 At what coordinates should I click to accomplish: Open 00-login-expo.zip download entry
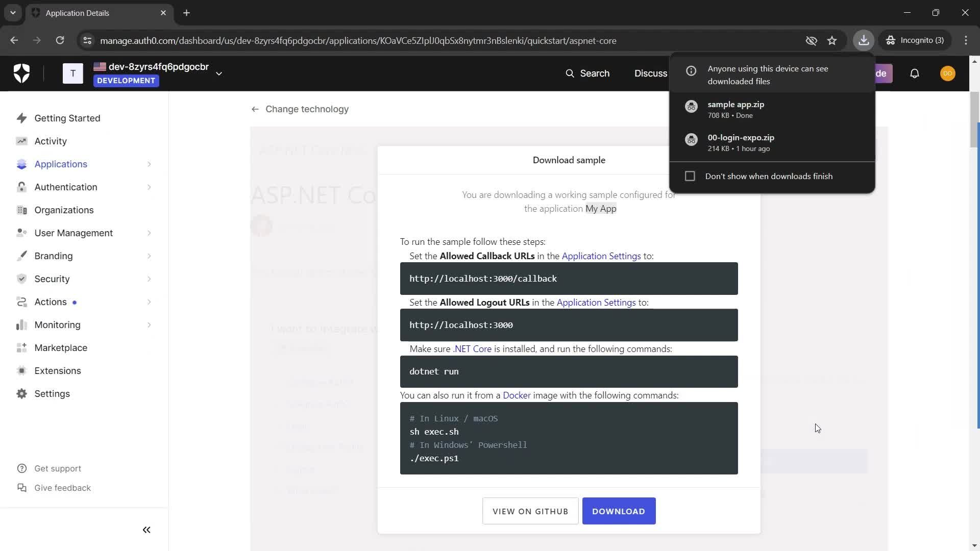tap(772, 143)
